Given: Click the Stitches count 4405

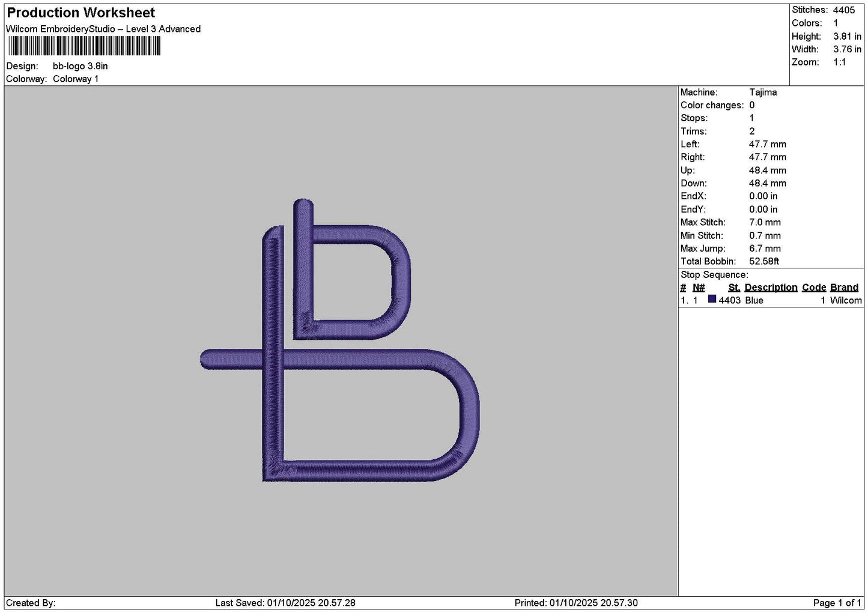Looking at the screenshot, I should pyautogui.click(x=844, y=10).
